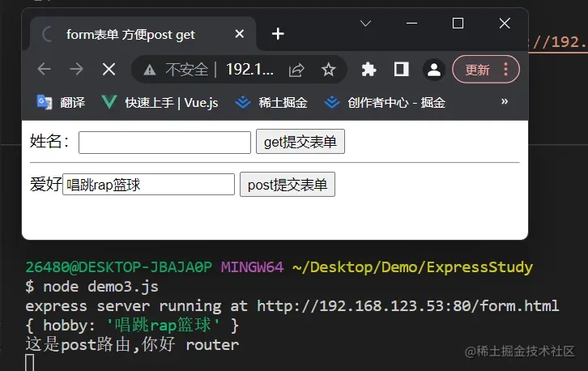The image size is (588, 371).
Task: Expand hidden bookmarks with the chevron
Action: 505,101
